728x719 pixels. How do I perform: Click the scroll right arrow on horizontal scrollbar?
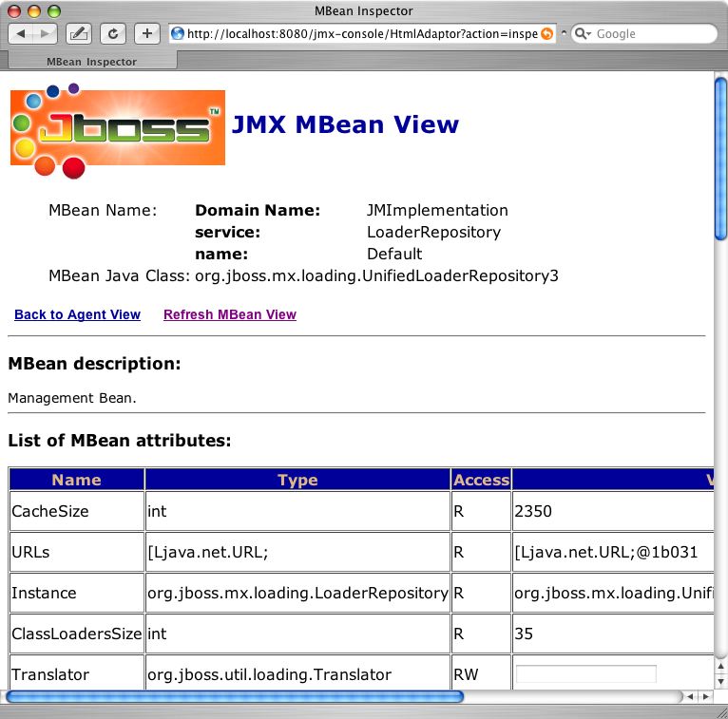click(706, 696)
